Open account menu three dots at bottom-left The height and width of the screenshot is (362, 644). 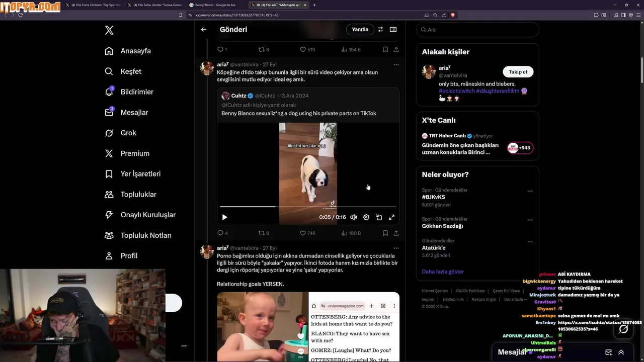point(184,346)
